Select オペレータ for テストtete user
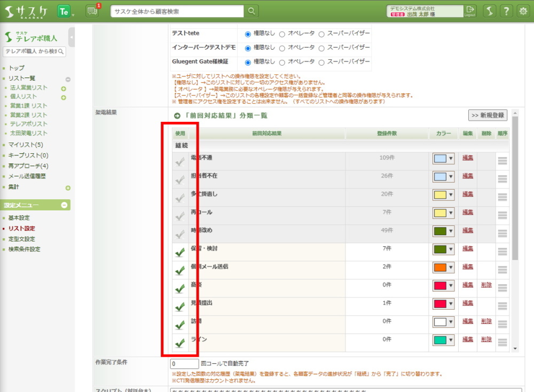The height and width of the screenshot is (392, 534). tap(281, 34)
